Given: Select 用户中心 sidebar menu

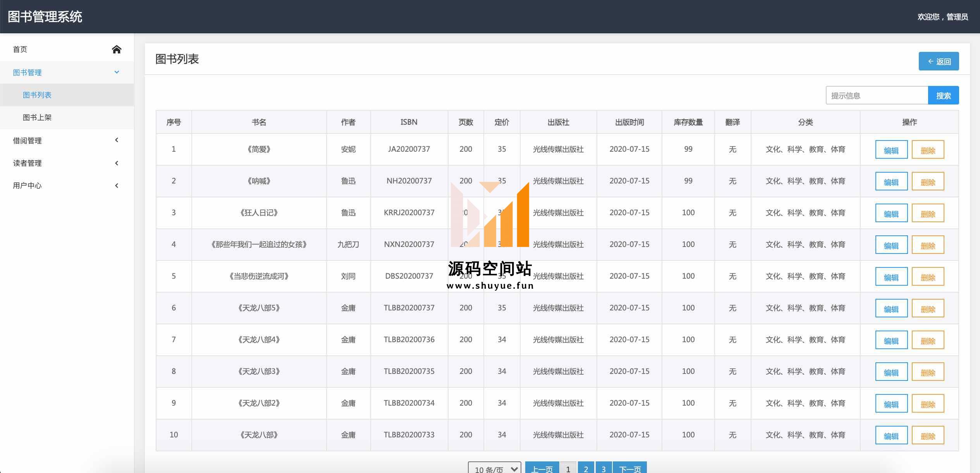Looking at the screenshot, I should point(67,185).
